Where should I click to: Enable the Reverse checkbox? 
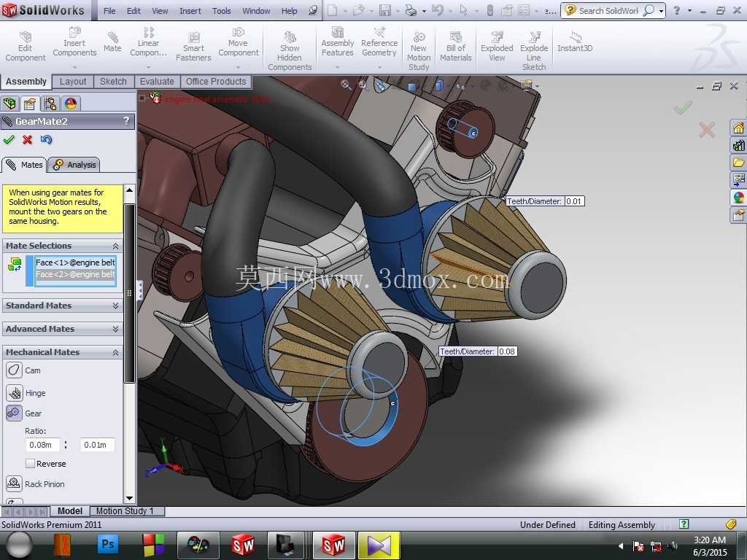30,463
